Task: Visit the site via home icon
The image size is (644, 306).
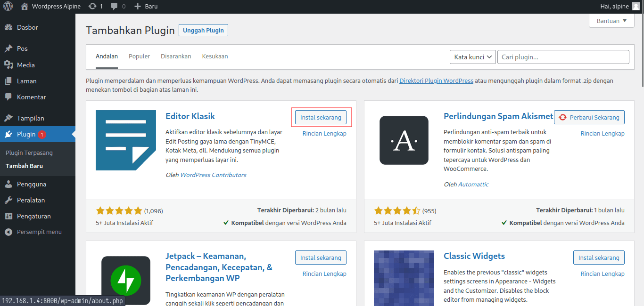Action: tap(25, 6)
